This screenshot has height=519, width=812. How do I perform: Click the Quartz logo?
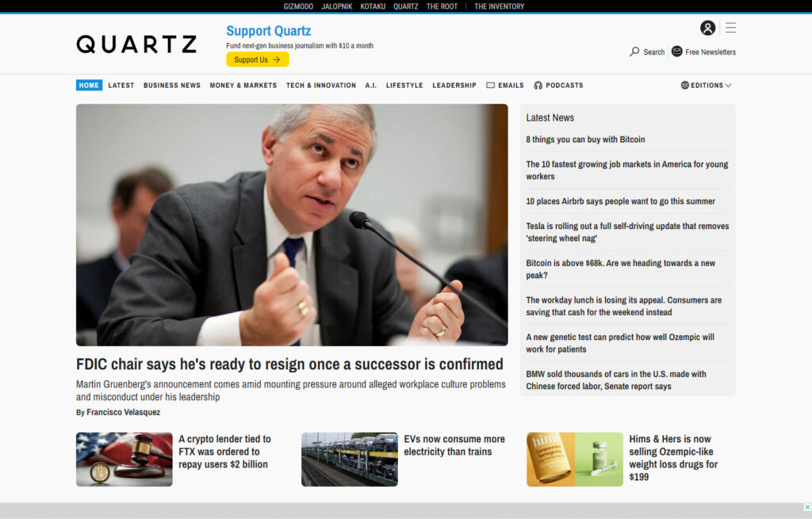coord(136,44)
